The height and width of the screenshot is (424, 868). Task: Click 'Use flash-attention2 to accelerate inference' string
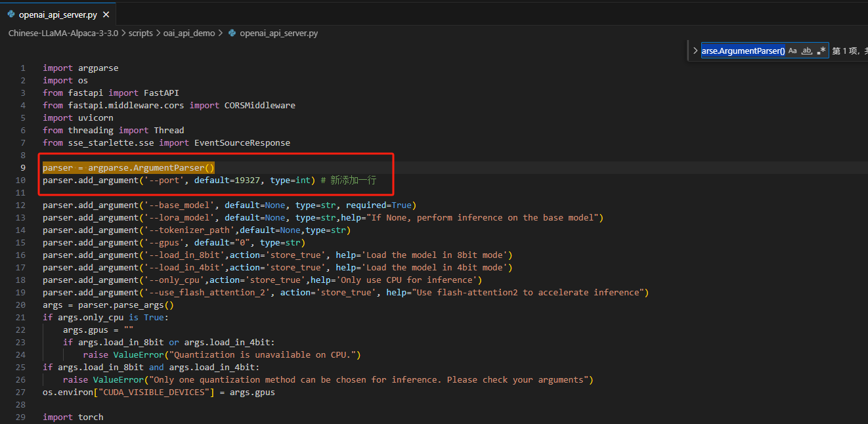[x=528, y=293]
